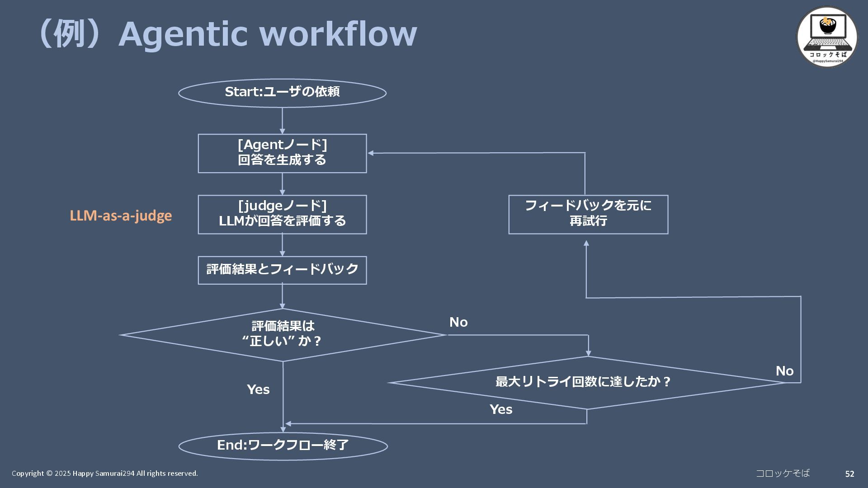Screen dimensions: 868x488
Task: Click the copyright notice text in footer
Action: (x=104, y=474)
